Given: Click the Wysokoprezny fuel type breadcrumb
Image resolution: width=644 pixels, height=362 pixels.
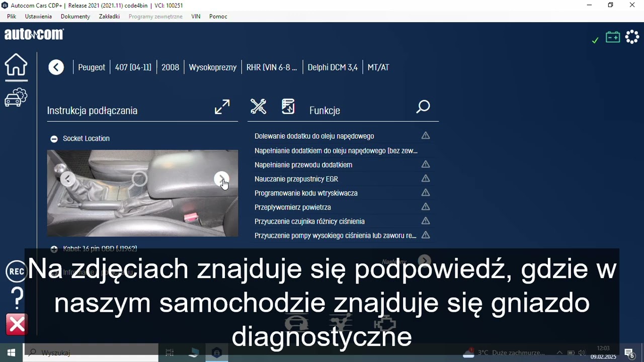Looking at the screenshot, I should click(x=213, y=67).
